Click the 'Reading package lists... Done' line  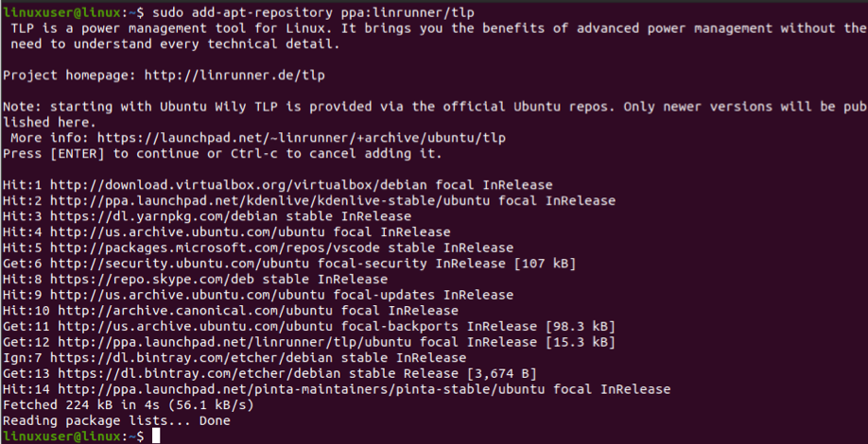pyautogui.click(x=116, y=420)
